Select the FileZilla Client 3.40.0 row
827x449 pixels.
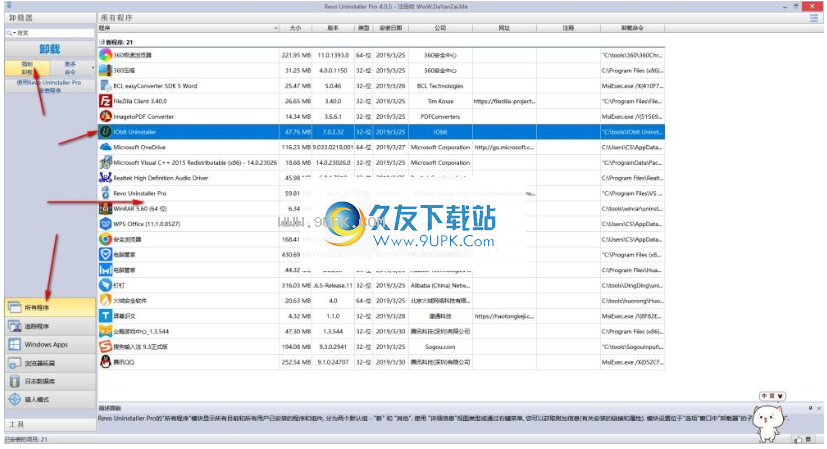point(381,101)
